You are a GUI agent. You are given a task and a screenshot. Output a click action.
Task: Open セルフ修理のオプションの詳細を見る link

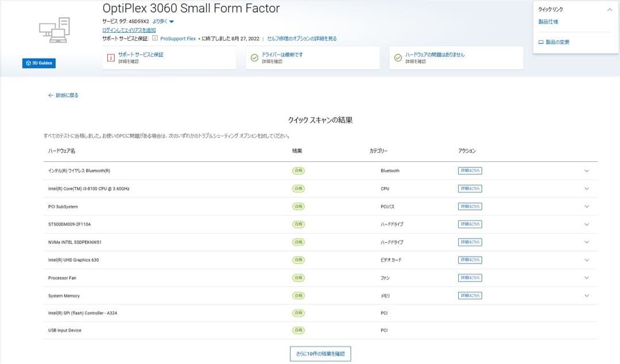pos(302,38)
